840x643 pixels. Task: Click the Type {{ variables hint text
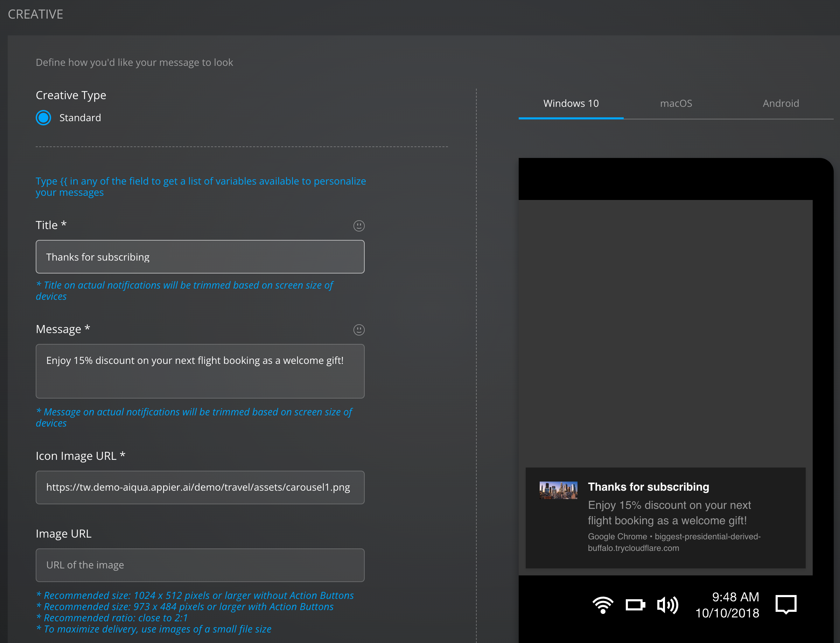201,186
